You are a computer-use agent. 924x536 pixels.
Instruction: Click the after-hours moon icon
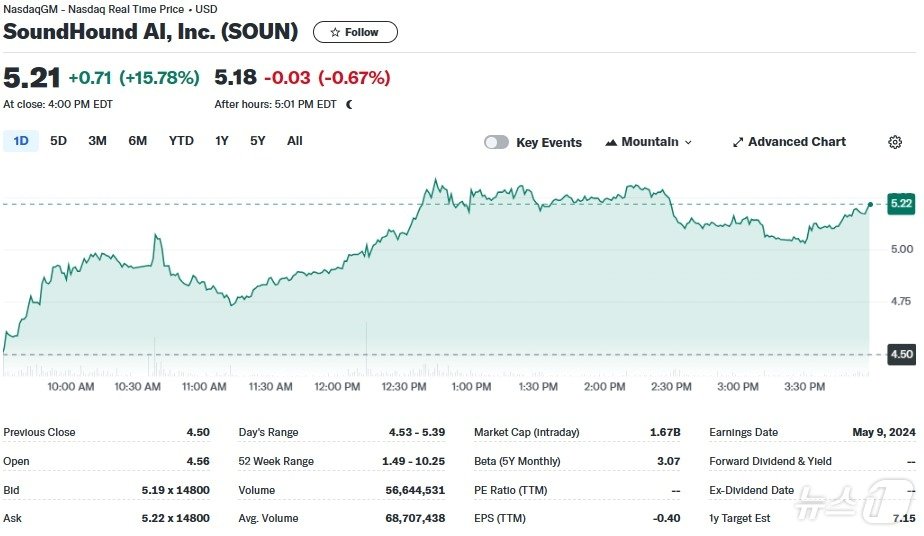click(x=349, y=104)
